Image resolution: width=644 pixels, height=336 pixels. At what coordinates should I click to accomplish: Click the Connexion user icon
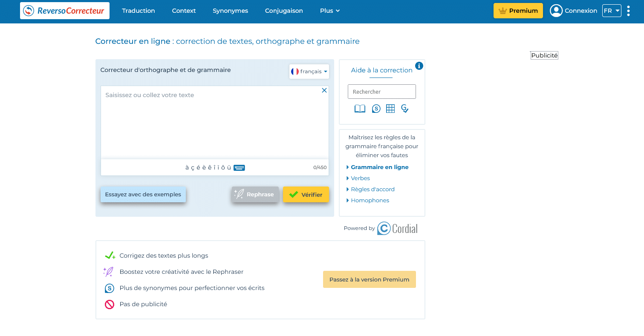point(556,11)
